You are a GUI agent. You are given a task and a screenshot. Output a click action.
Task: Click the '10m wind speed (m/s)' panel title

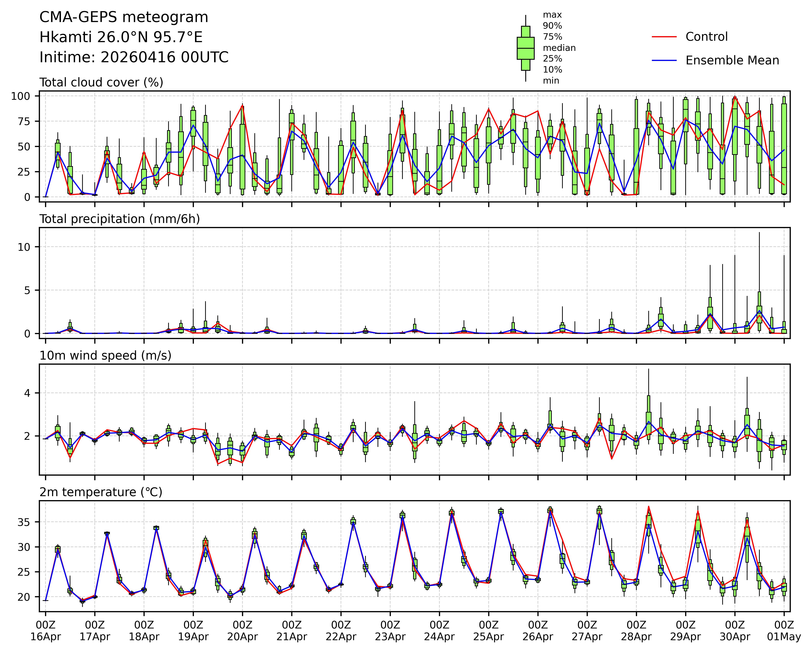pos(105,356)
